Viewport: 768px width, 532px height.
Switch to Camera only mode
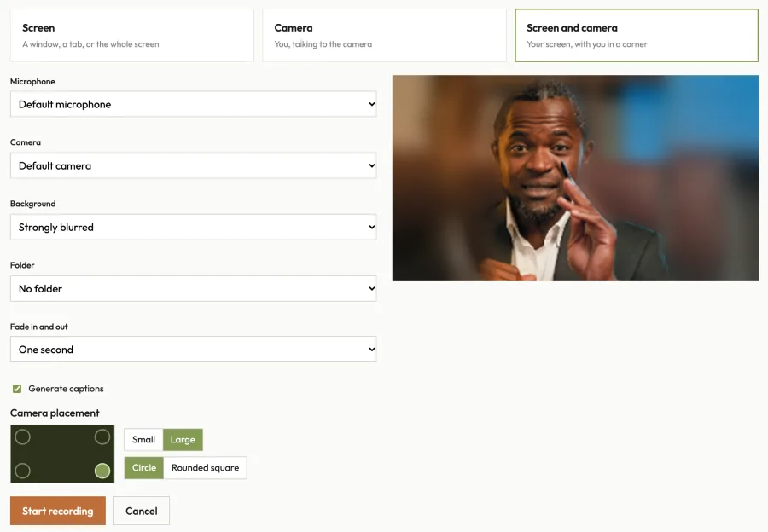pyautogui.click(x=385, y=35)
